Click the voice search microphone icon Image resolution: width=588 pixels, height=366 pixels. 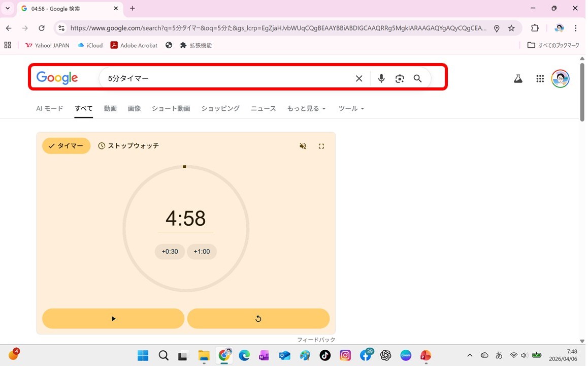pyautogui.click(x=381, y=78)
